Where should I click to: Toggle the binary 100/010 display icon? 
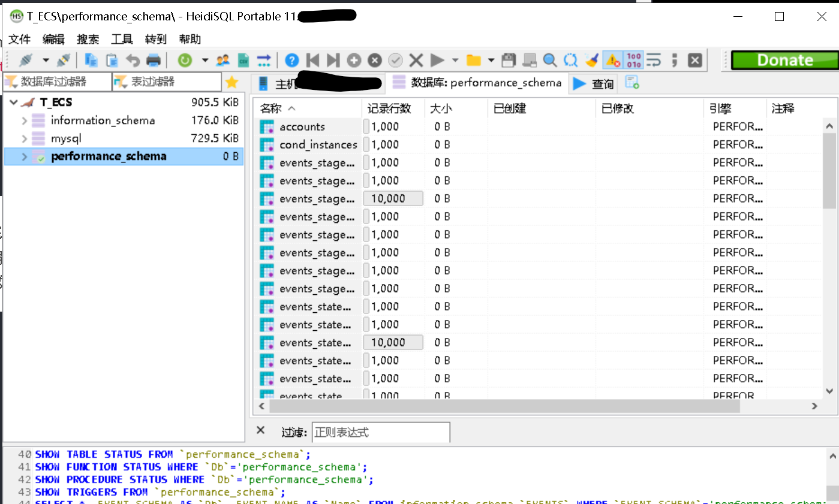point(633,60)
